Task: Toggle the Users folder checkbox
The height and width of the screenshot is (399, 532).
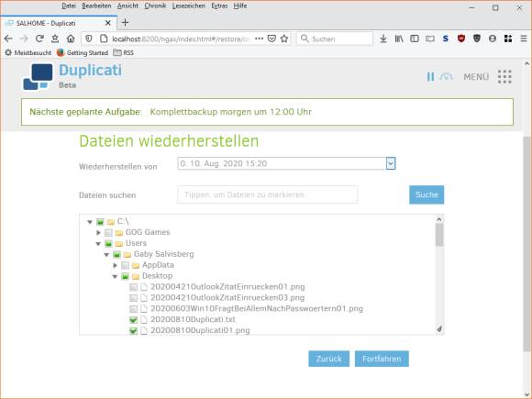Action: click(108, 244)
